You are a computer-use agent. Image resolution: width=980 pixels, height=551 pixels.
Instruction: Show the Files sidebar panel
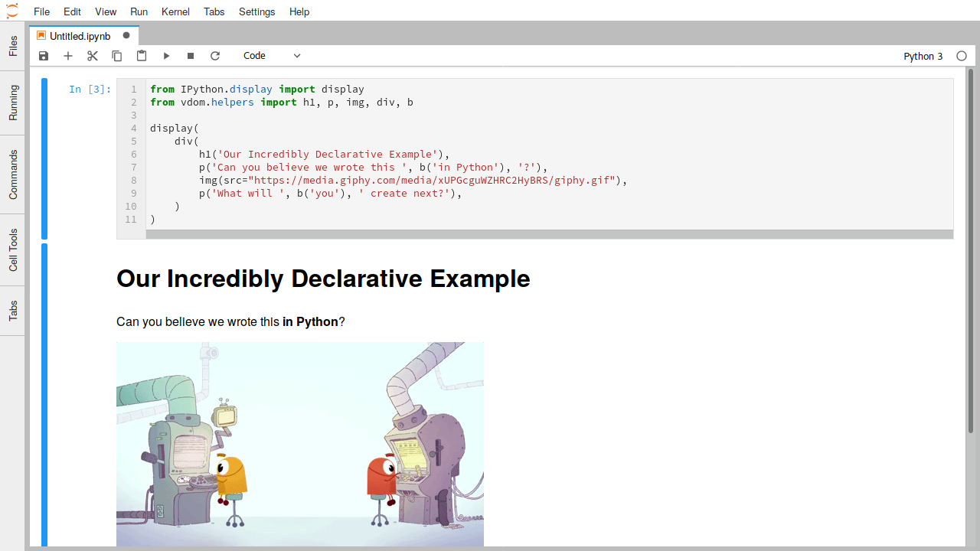[x=12, y=46]
